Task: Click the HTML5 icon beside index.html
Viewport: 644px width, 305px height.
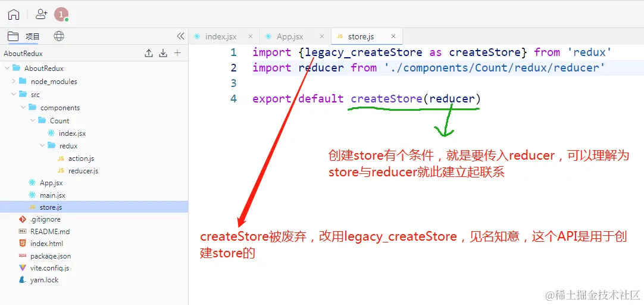Action: pyautogui.click(x=23, y=244)
